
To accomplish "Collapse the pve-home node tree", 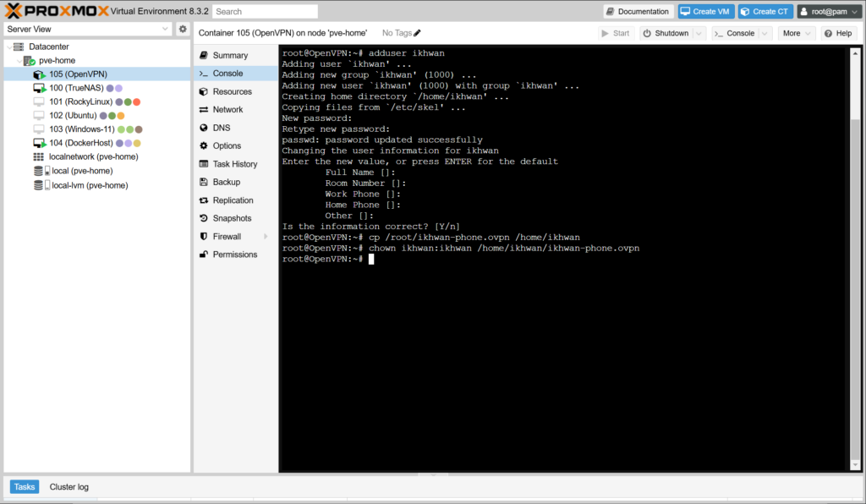I will [x=19, y=61].
